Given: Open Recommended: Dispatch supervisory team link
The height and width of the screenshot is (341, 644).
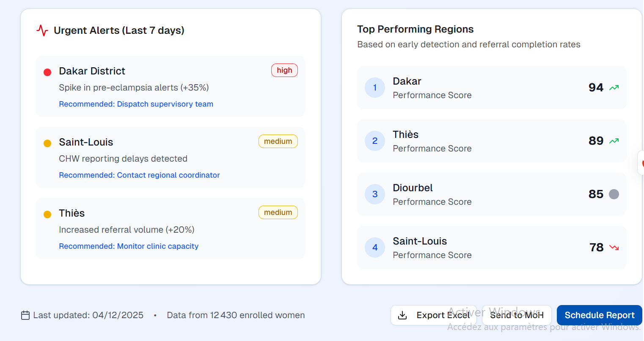Looking at the screenshot, I should [x=136, y=104].
